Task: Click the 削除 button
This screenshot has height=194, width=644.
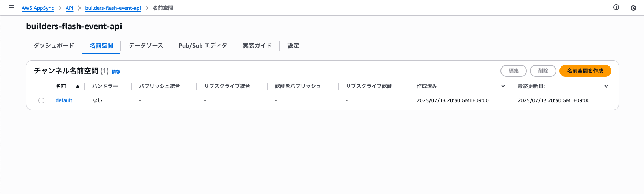Action: [543, 71]
